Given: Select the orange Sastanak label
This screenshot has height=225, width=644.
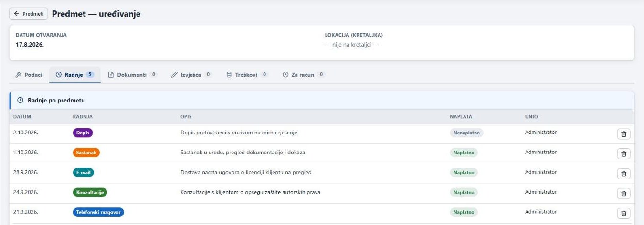Looking at the screenshot, I should pos(86,153).
